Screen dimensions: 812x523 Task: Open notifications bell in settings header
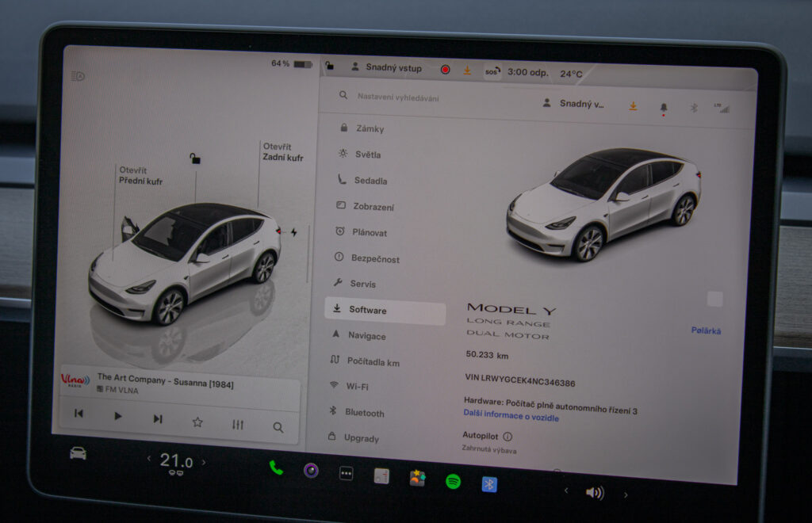[664, 107]
